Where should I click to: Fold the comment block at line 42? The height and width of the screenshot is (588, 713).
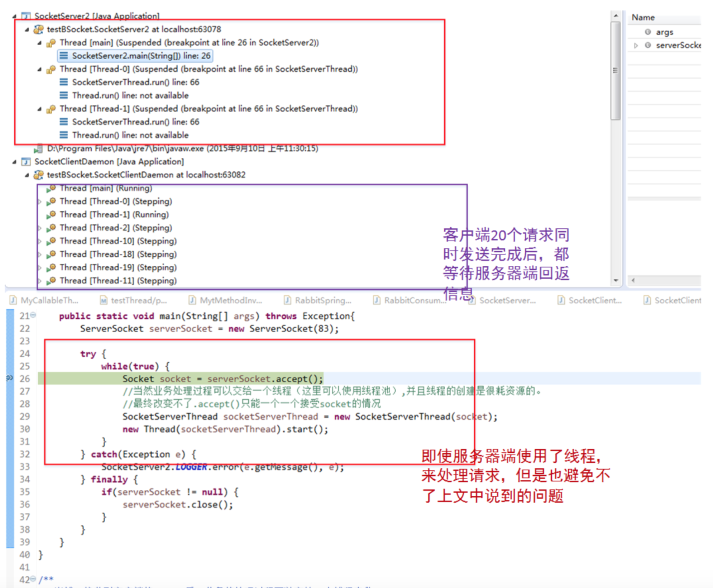click(33, 579)
